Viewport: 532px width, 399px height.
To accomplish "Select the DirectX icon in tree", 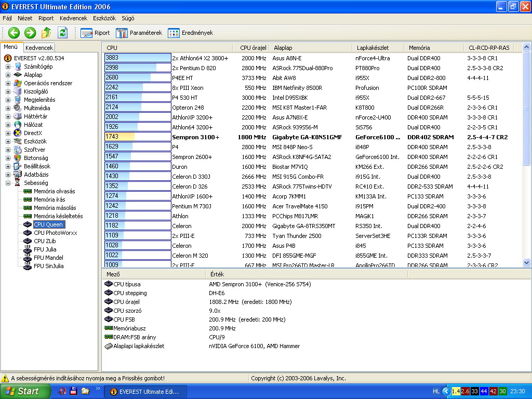I will tap(18, 133).
